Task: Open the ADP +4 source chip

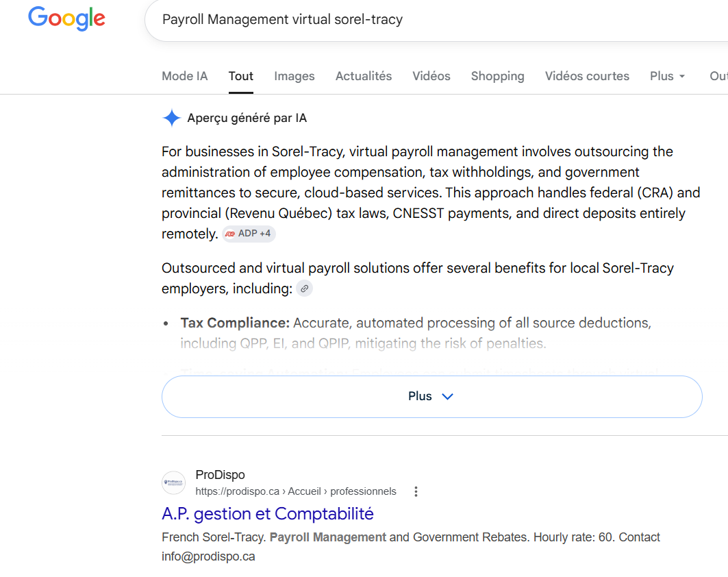Action: tap(249, 234)
